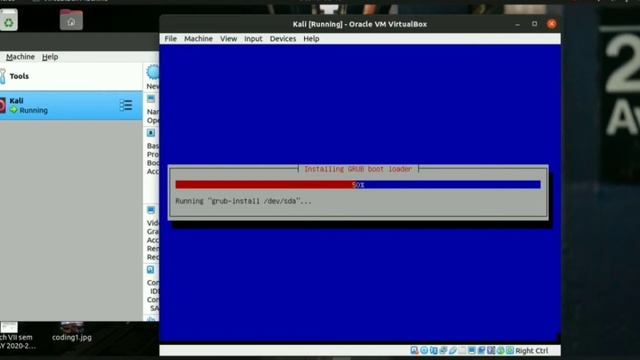
Task: Open the Machine menu in Kali VM window
Action: (198, 39)
